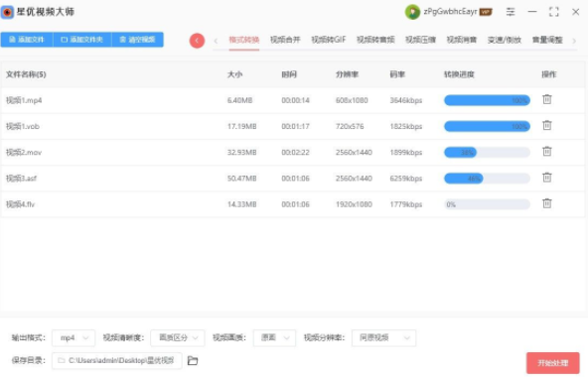Select the 格式转换 tab
This screenshot has height=377, width=588.
coord(244,40)
